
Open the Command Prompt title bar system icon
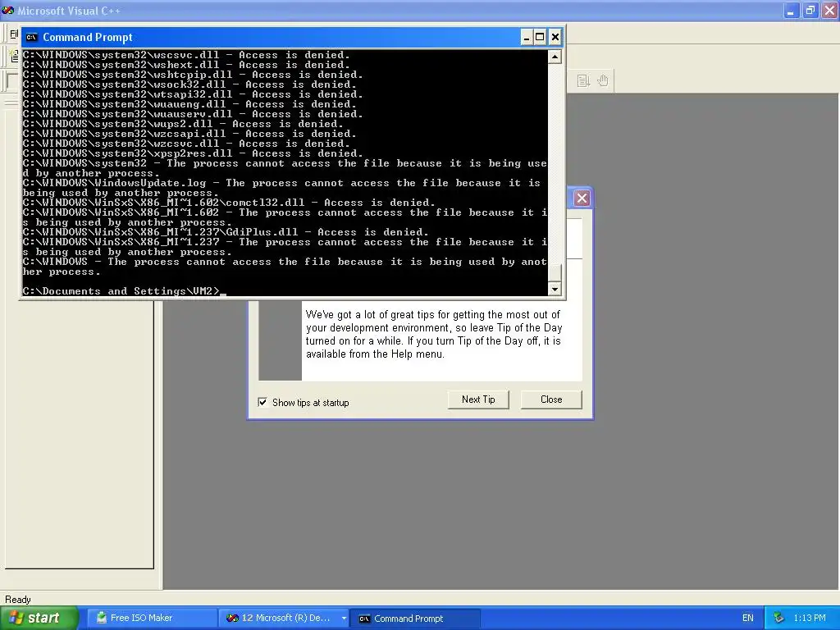pos(32,37)
